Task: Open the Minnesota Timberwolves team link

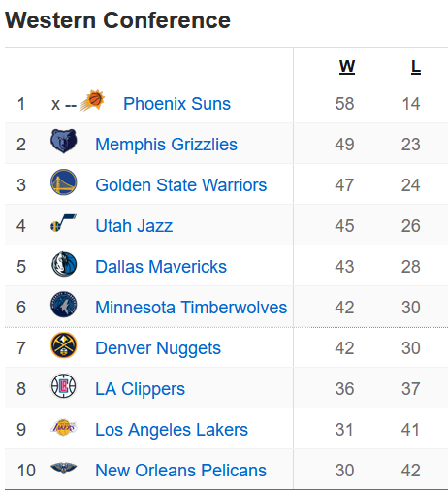Action: (191, 308)
